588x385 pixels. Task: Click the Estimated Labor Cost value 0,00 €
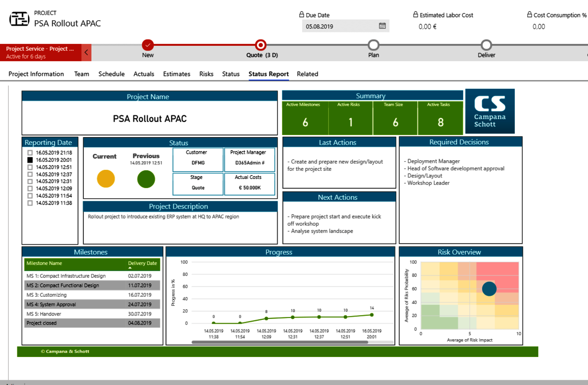click(x=428, y=27)
